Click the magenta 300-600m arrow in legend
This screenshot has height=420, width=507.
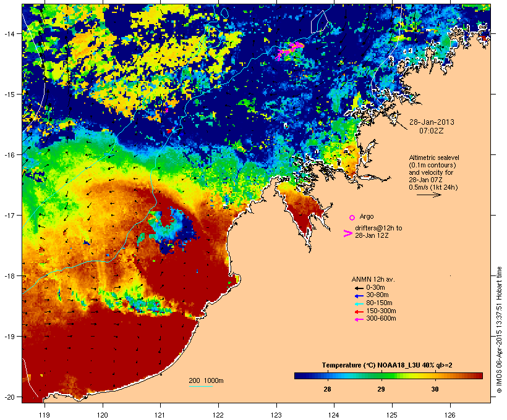click(359, 319)
